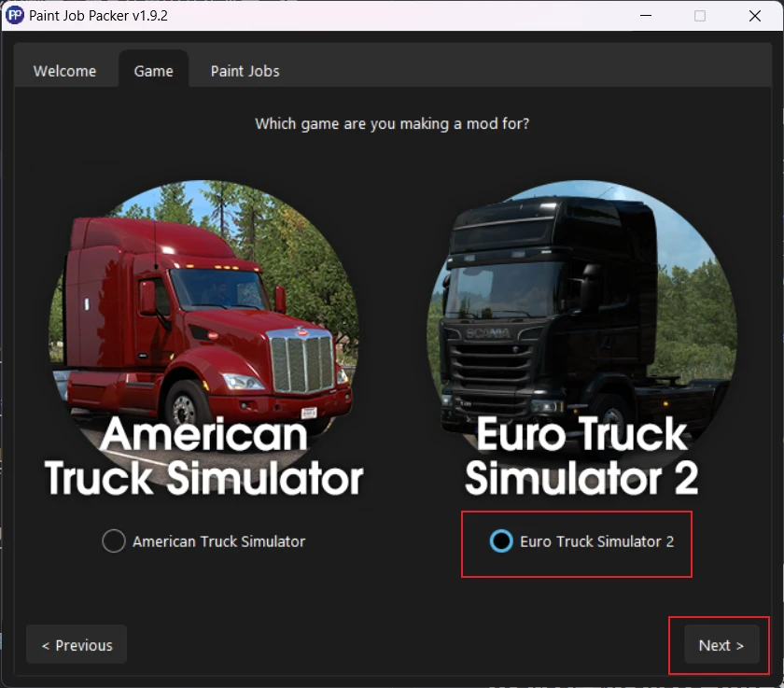Close the Paint Job Packer window
This screenshot has width=784, height=688.
[x=754, y=16]
